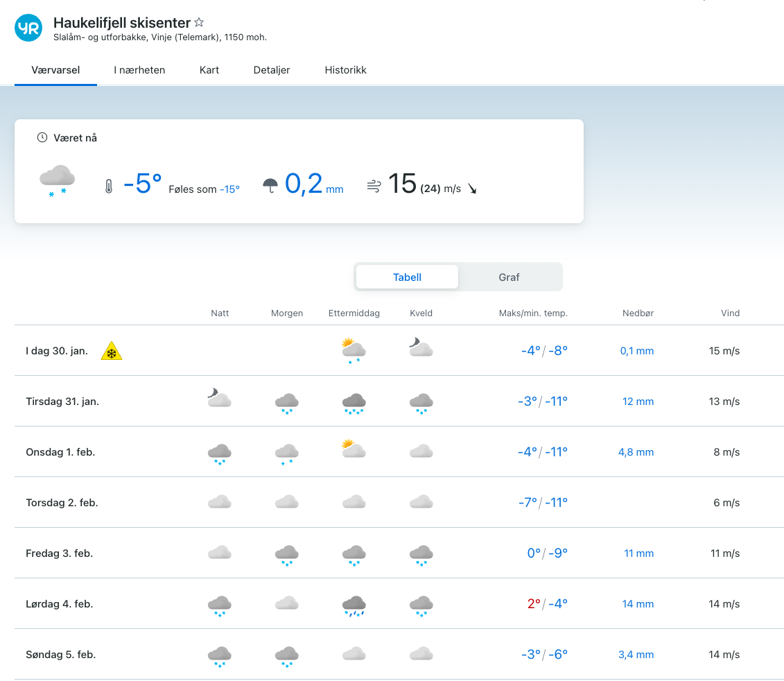Click the thermometer temperature icon
Image resolution: width=784 pixels, height=681 pixels.
click(x=108, y=186)
